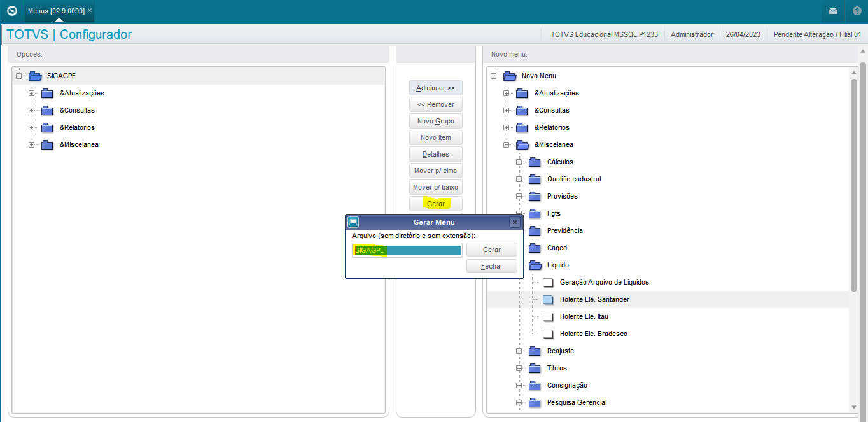This screenshot has height=422, width=868.
Task: Click the Consignação folder icon
Action: click(535, 385)
